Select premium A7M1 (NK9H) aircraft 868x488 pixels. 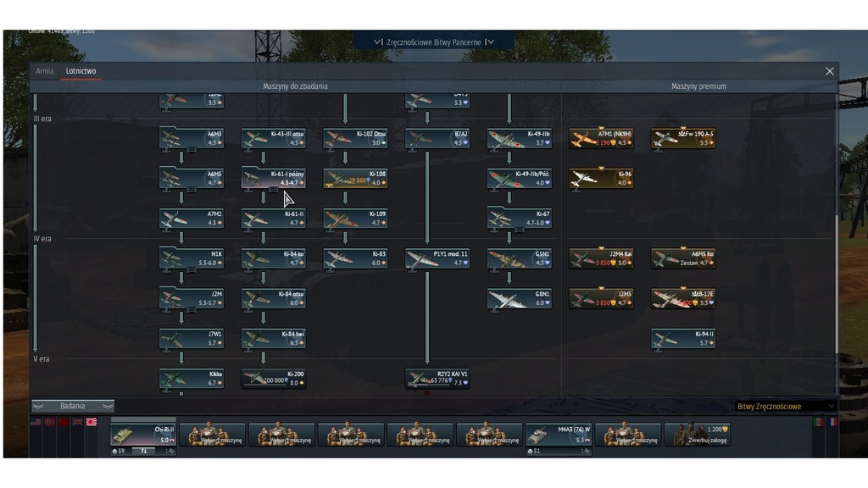coord(601,138)
